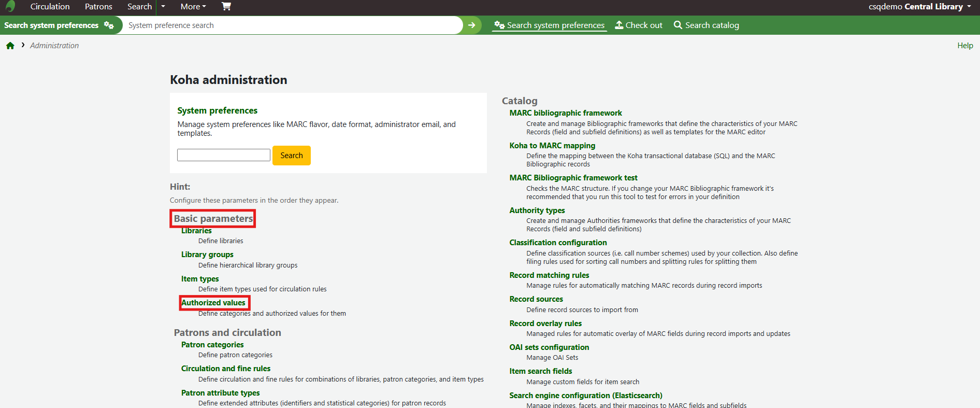Click the 'Koha administration' page heading
The width and height of the screenshot is (980, 408).
pos(228,80)
